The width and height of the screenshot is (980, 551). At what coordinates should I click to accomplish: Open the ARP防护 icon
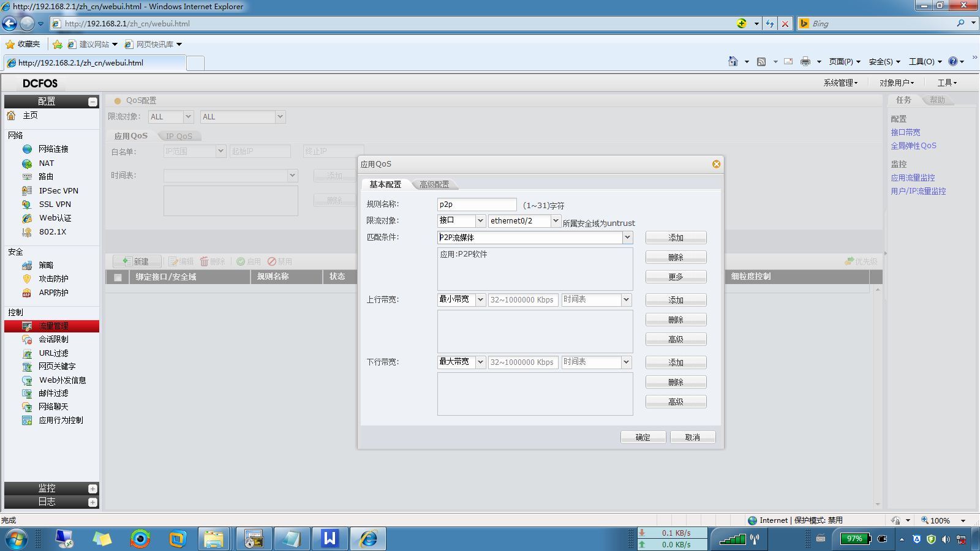click(x=27, y=293)
